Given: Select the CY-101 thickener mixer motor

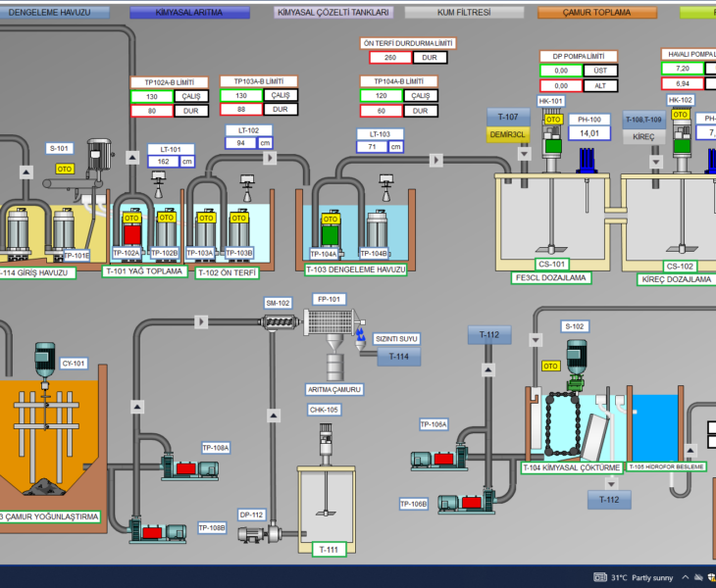Looking at the screenshot, I should (x=43, y=360).
